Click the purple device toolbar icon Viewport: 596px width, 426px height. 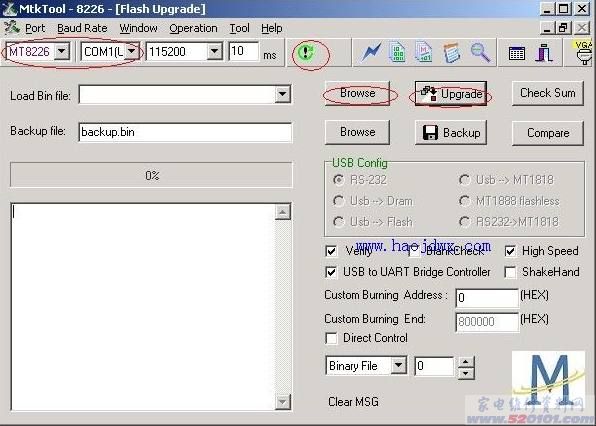544,52
